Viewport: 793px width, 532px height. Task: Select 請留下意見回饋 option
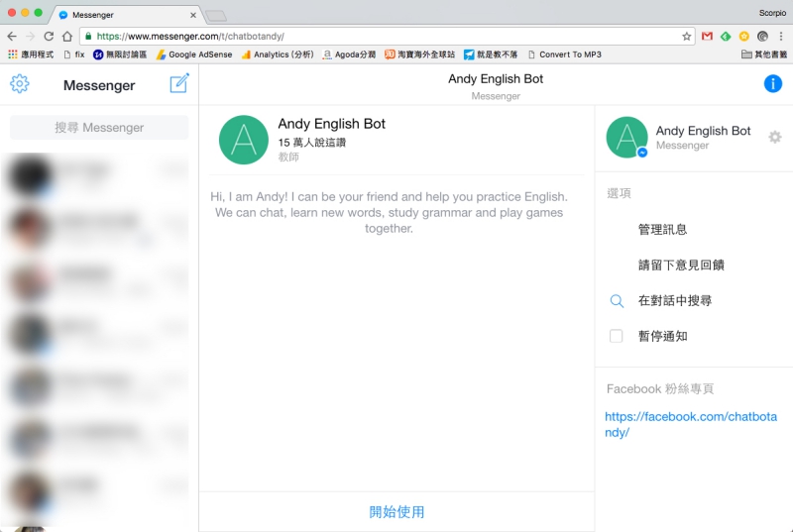(x=681, y=266)
